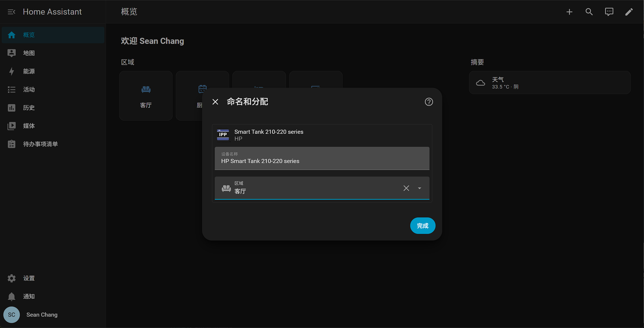
Task: Open the 概览 overview sidebar item
Action: [x=53, y=35]
